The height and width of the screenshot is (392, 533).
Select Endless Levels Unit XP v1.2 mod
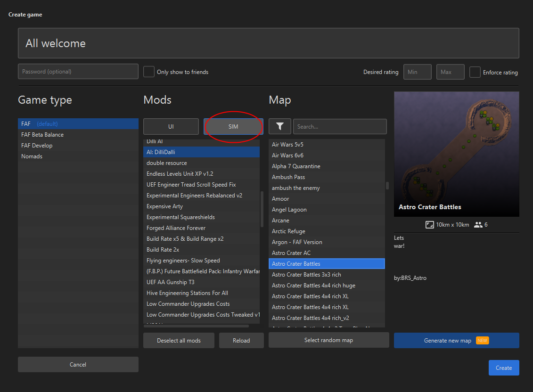point(201,174)
